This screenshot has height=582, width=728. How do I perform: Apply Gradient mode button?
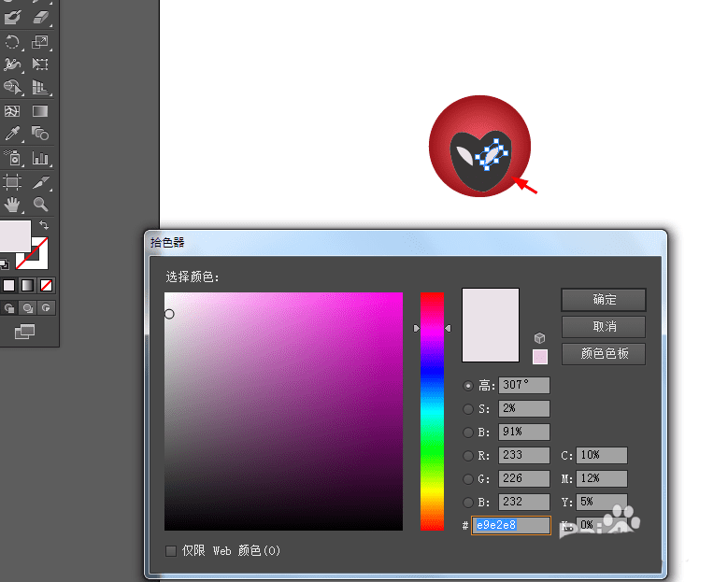pyautogui.click(x=28, y=286)
